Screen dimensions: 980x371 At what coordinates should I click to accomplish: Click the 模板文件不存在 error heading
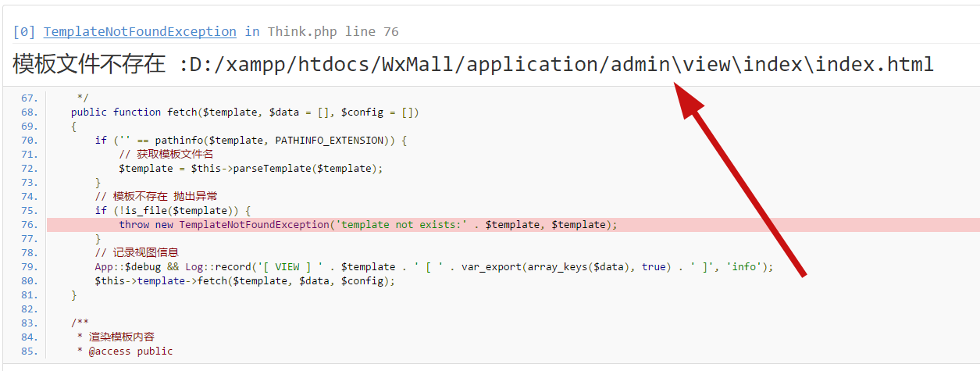tap(89, 64)
